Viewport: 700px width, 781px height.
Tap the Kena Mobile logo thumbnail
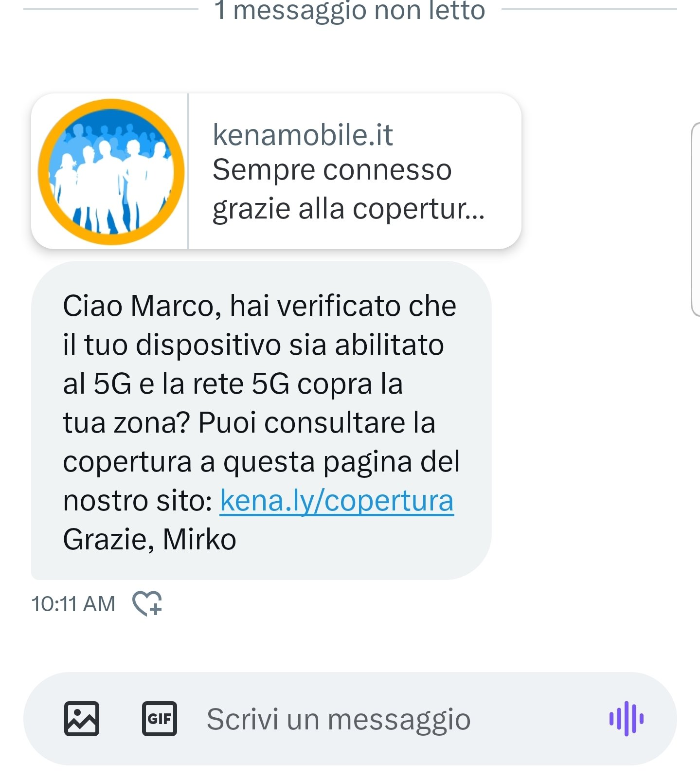(x=111, y=172)
